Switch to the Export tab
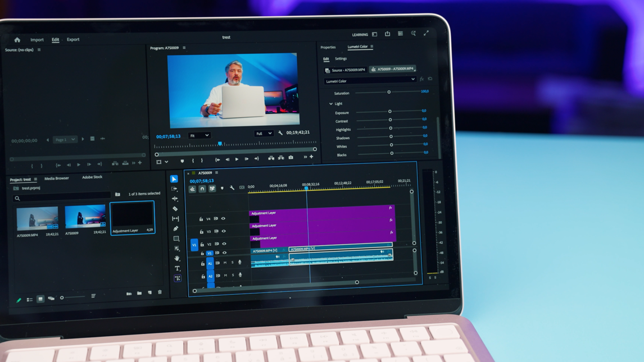This screenshot has width=644, height=362. coord(73,39)
